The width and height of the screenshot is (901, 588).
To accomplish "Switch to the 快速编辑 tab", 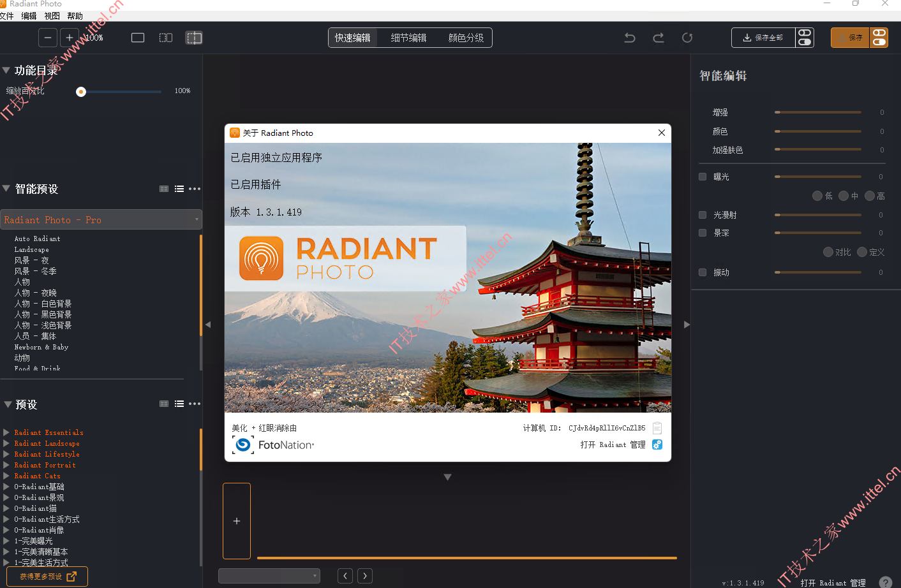I will coord(353,38).
